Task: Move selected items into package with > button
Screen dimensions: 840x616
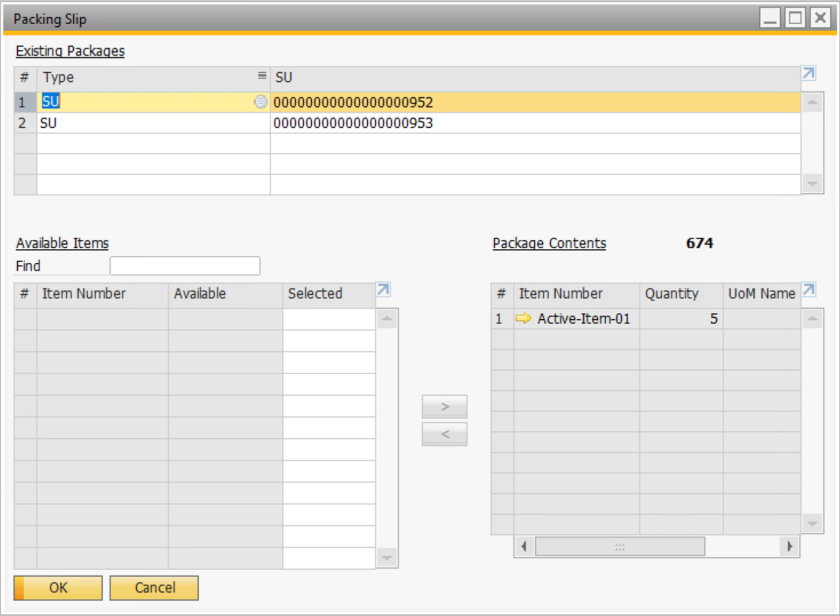Action: click(x=444, y=407)
